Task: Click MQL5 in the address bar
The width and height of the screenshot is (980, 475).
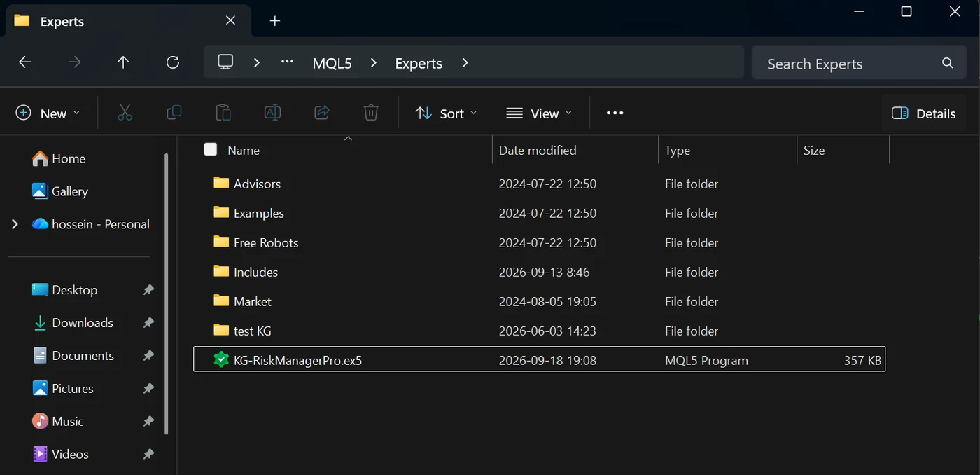Action: [x=332, y=63]
